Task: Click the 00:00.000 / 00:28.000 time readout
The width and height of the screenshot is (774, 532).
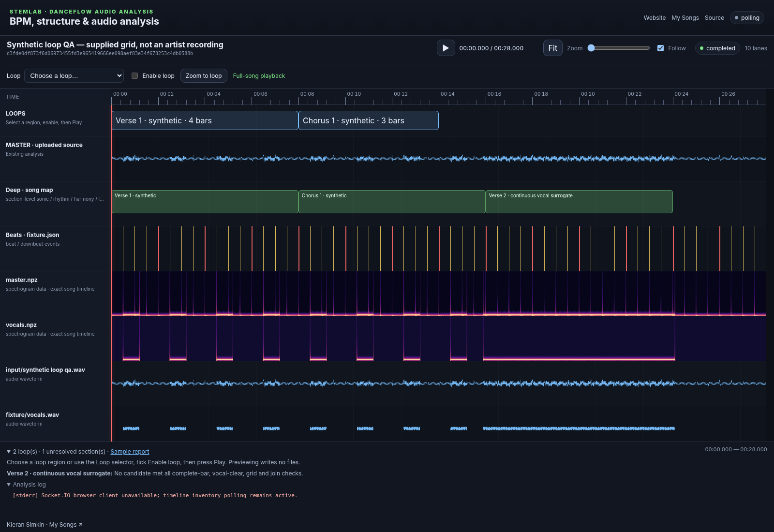Action: 491,48
